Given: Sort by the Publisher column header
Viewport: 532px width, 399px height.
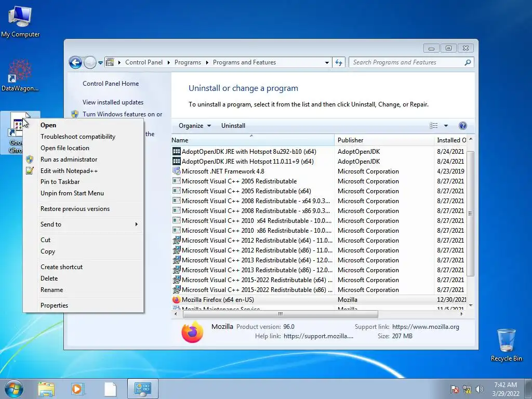Looking at the screenshot, I should click(384, 140).
